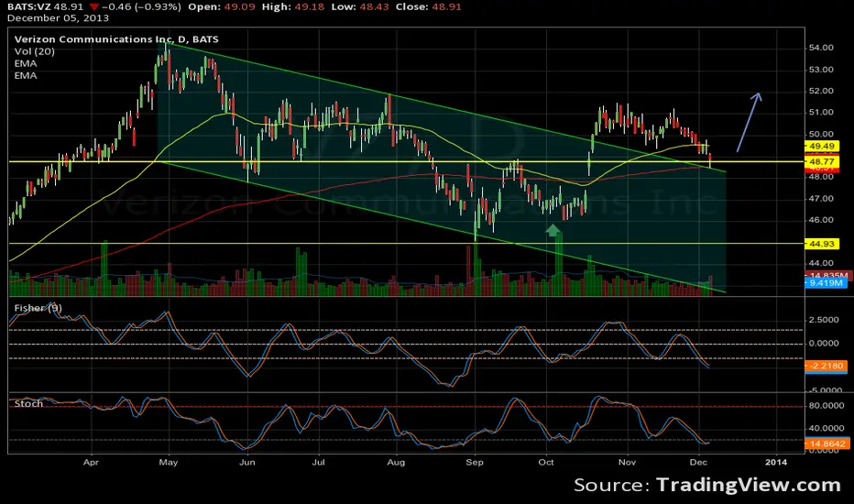Click the 51.00 price axis tick
Viewport: 854px width, 504px height.
[x=821, y=112]
